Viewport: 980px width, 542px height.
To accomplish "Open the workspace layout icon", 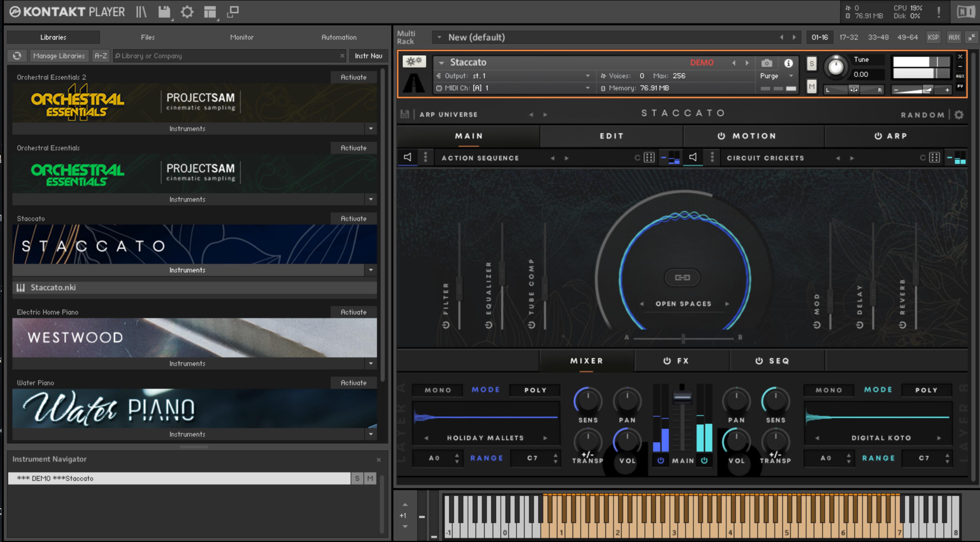I will coord(210,12).
